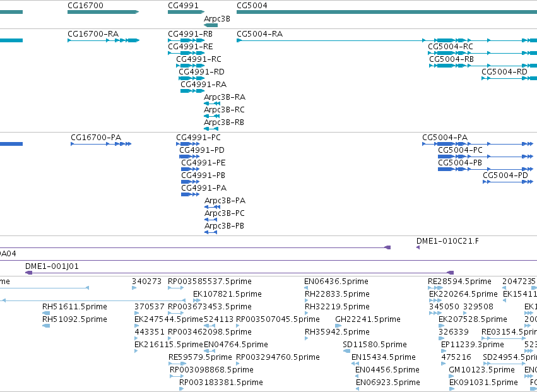This screenshot has width=537, height=392.
Task: Click EST RE28594.5prime
Action: click(459, 282)
